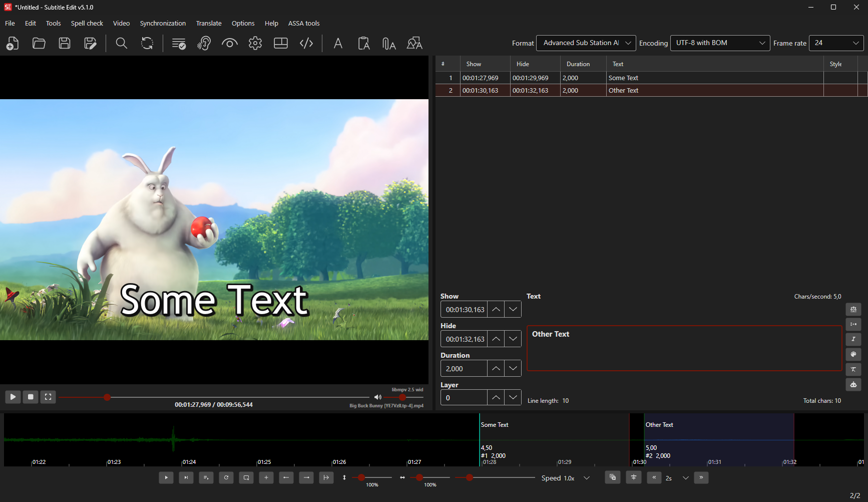
Task: Open the Encoding dropdown
Action: [720, 43]
